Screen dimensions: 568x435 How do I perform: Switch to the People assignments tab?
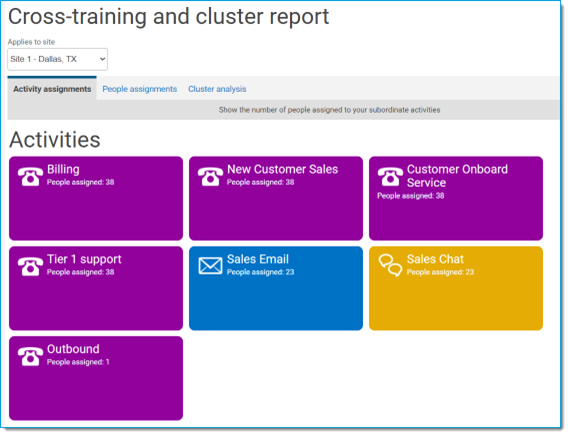coord(139,89)
